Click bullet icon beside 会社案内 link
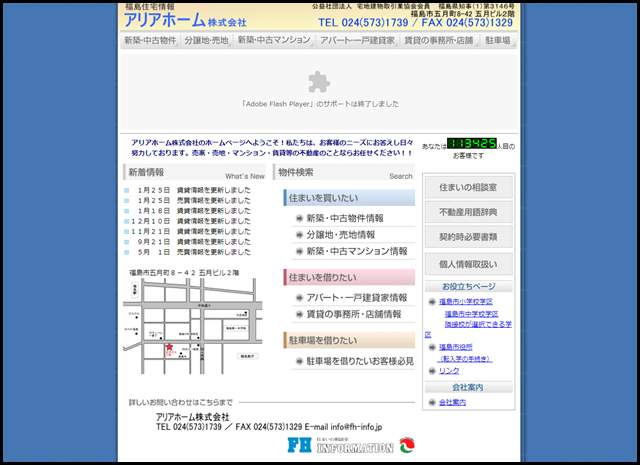The image size is (640, 465). pos(432,403)
